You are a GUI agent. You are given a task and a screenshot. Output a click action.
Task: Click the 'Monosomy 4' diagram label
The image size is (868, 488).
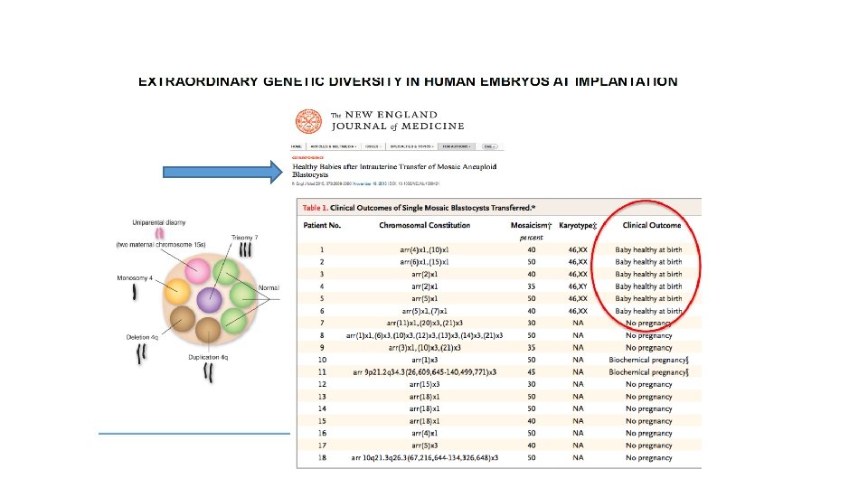[x=135, y=277]
